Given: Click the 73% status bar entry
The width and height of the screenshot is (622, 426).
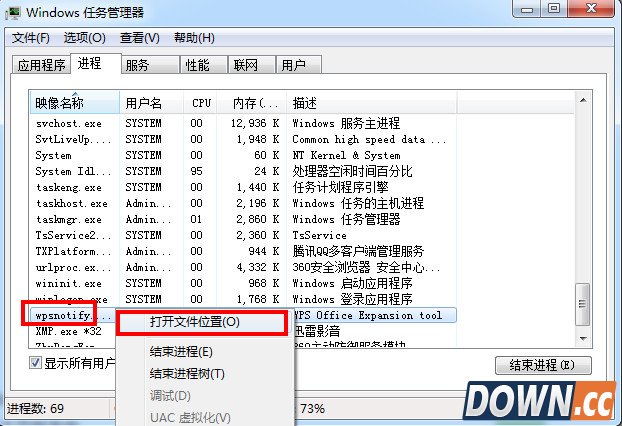Looking at the screenshot, I should [x=312, y=408].
